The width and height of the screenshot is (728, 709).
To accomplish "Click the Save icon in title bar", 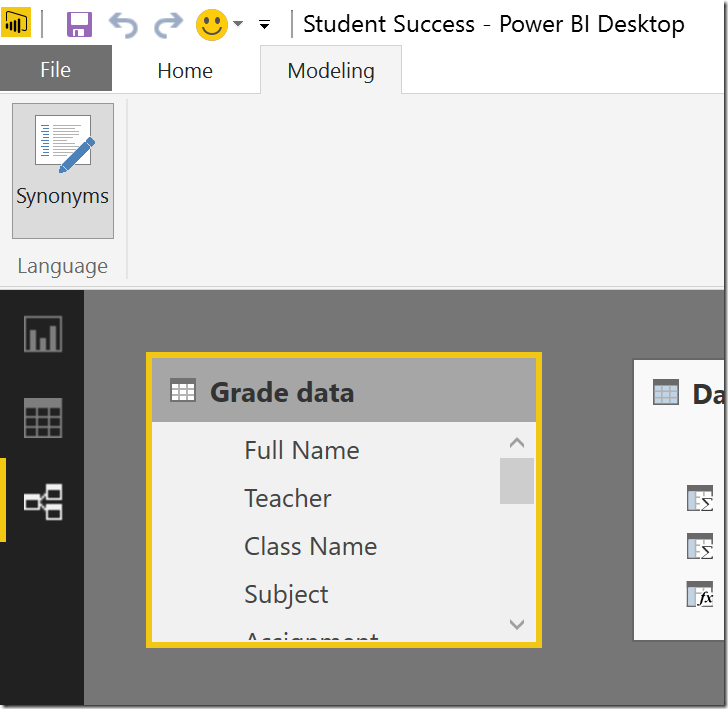I will (79, 24).
